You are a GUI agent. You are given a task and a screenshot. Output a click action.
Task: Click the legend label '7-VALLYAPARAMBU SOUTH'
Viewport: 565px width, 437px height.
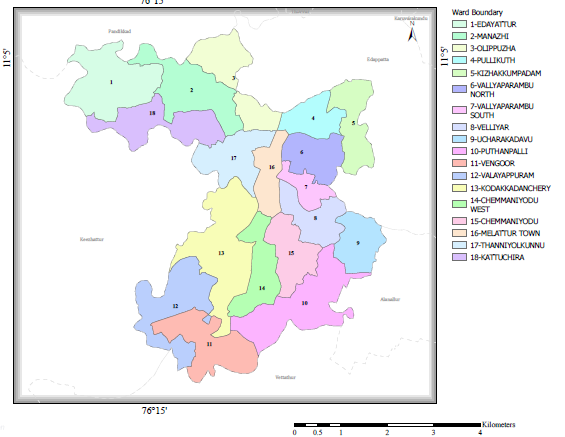(x=502, y=111)
